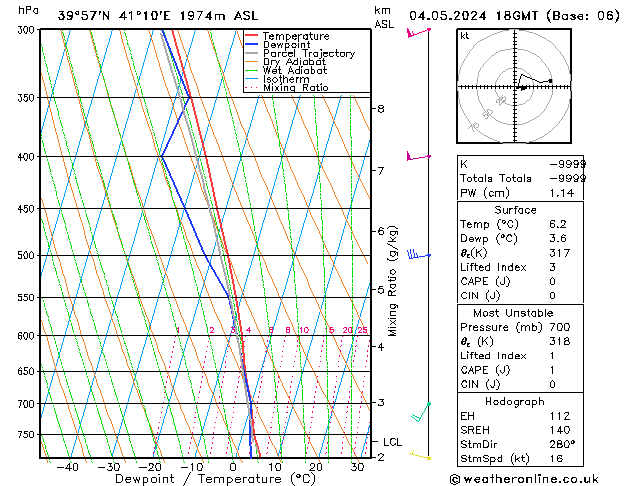Click the blue Dewpoint line sample in the legend
The image size is (629, 486).
point(251,44)
